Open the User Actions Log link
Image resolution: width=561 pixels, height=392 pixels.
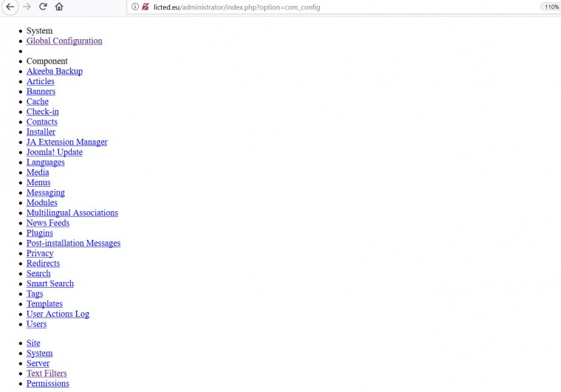click(x=58, y=314)
